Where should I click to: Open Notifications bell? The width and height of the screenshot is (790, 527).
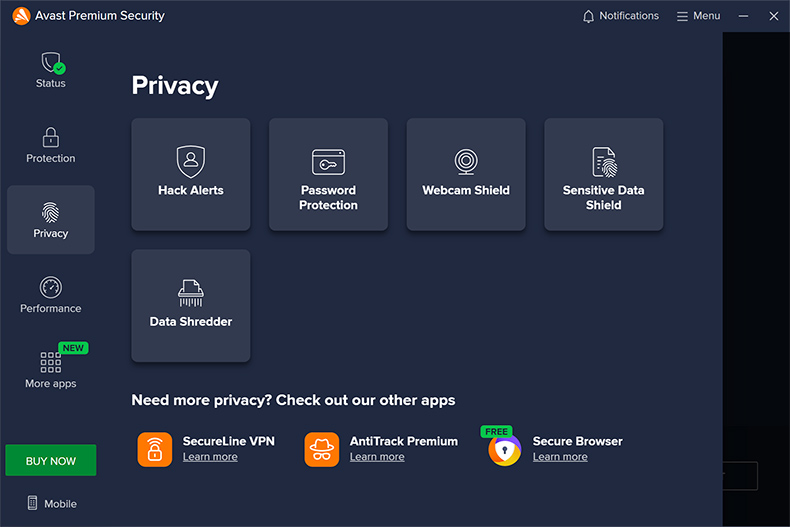621,16
